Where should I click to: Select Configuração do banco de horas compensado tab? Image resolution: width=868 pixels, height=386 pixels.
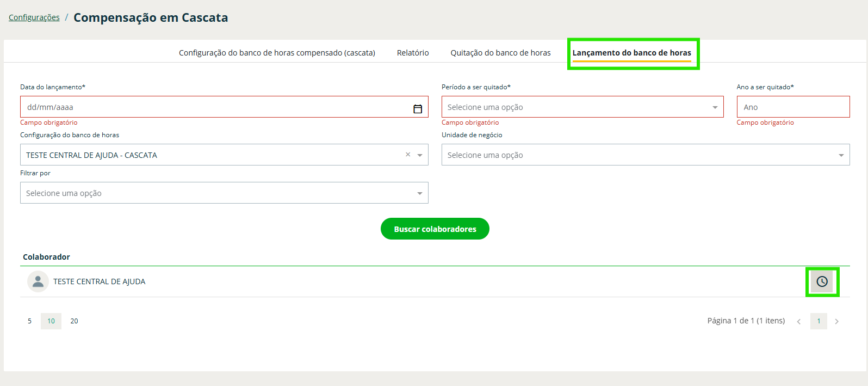(x=277, y=53)
